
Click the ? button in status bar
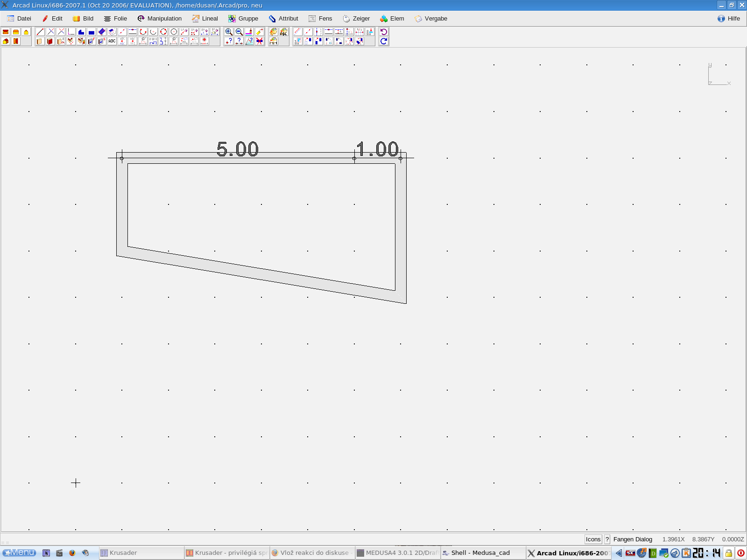coord(607,539)
